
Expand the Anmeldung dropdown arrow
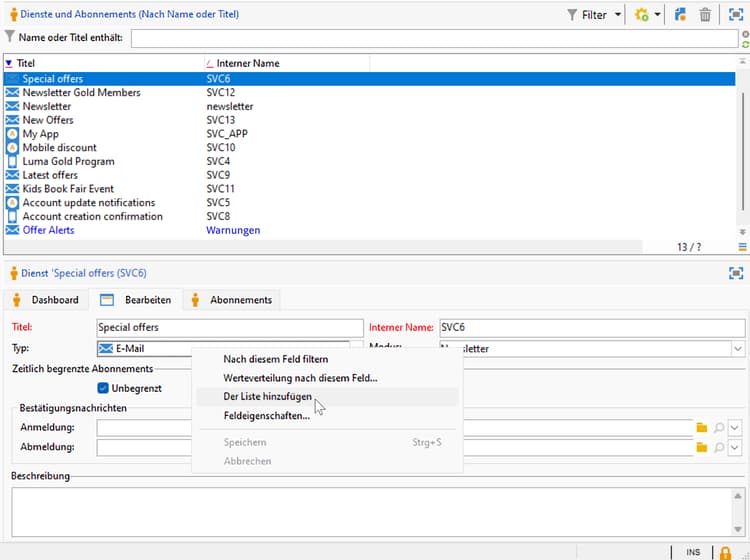pyautogui.click(x=736, y=428)
